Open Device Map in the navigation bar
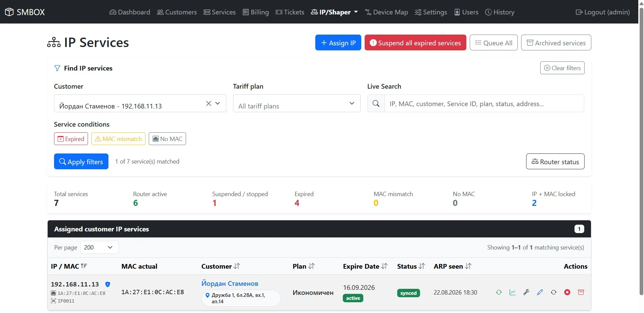This screenshot has height=313, width=644. click(386, 12)
